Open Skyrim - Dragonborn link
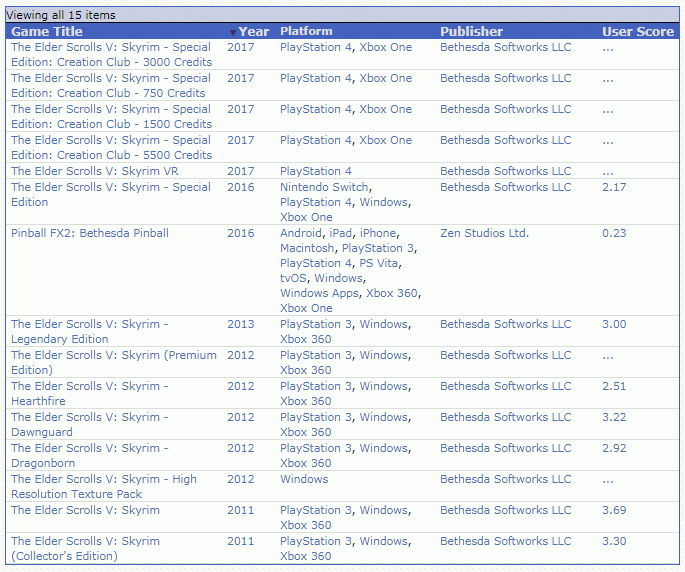Image resolution: width=685 pixels, height=572 pixels. (x=90, y=456)
